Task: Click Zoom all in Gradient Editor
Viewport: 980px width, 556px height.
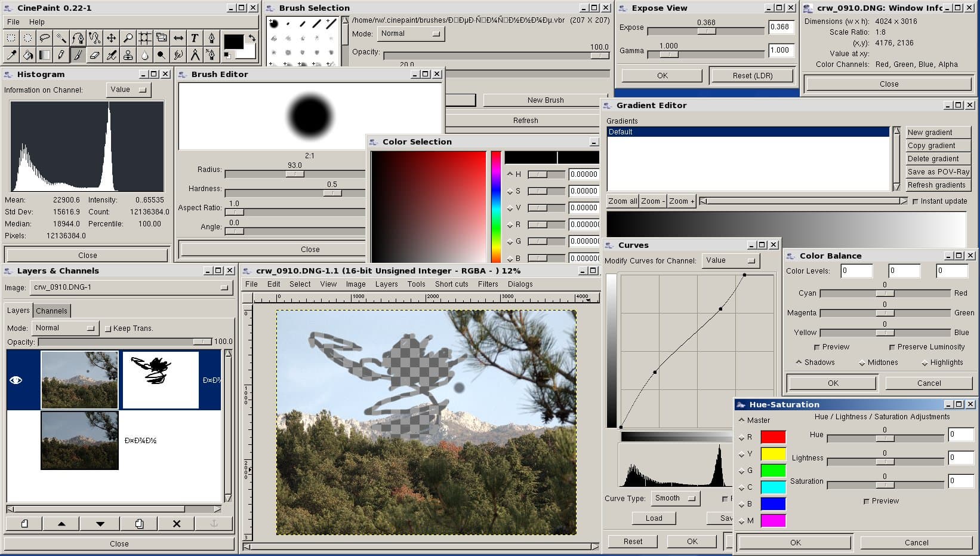Action: [x=622, y=201]
